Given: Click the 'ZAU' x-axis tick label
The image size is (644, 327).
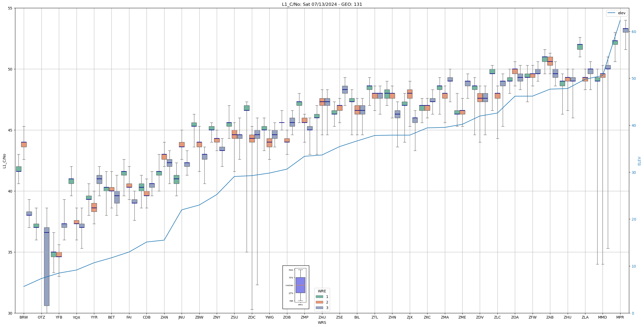Looking at the screenshot, I should (322, 317).
